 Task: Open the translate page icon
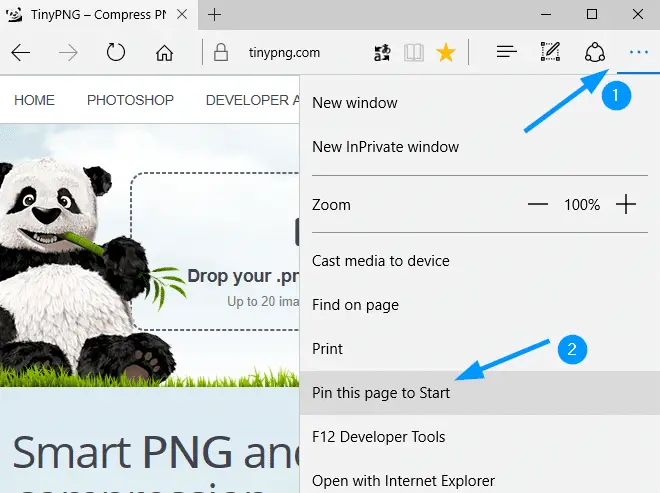coord(382,53)
